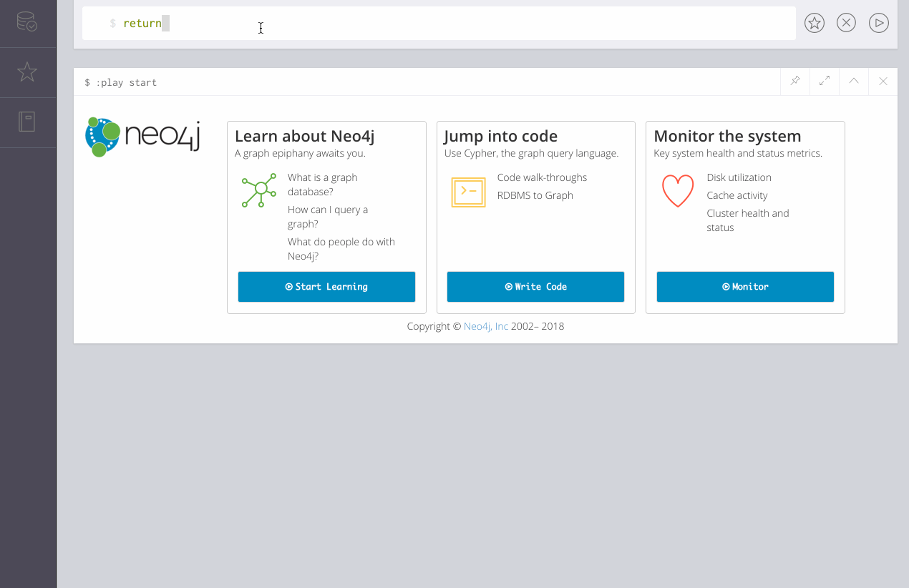909x588 pixels.
Task: Open the Favorites star in sidebar
Action: 27,72
